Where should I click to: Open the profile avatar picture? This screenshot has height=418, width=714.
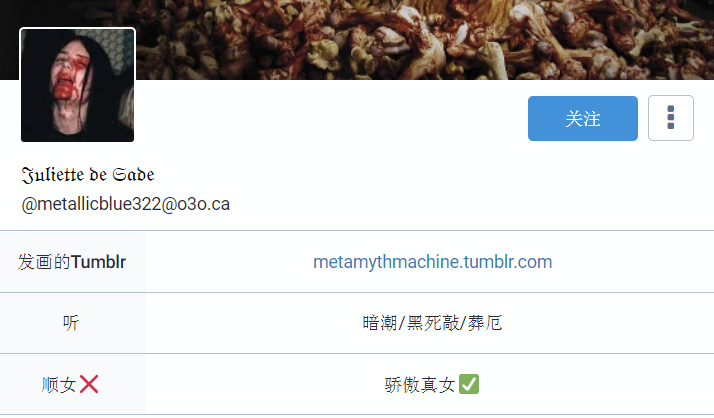(x=77, y=85)
